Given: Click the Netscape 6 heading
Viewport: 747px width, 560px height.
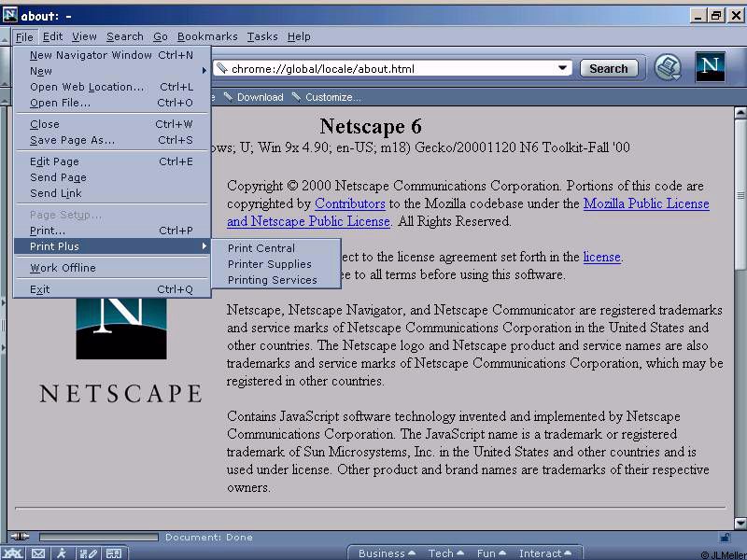Looking at the screenshot, I should point(371,126).
